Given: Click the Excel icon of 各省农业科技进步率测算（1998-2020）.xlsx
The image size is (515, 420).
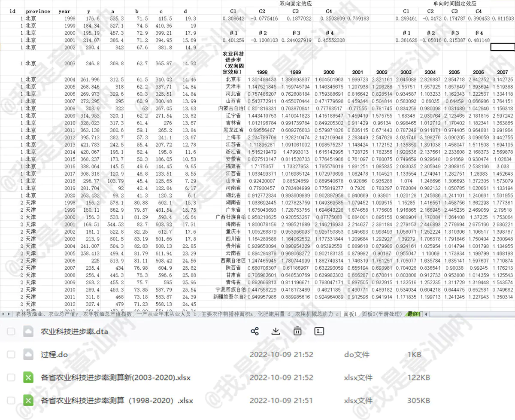Looking at the screenshot, I should click(x=28, y=401).
